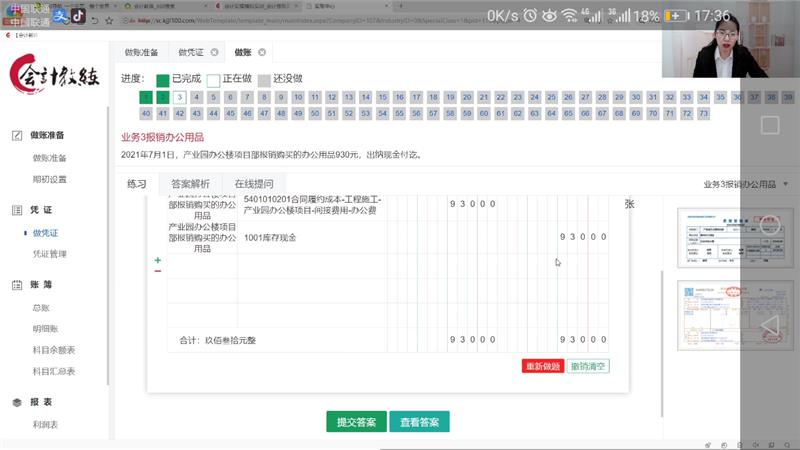Screen dimensions: 800x450
Task: Click the 账簿 calendar icon in sidebar
Action: [17, 285]
